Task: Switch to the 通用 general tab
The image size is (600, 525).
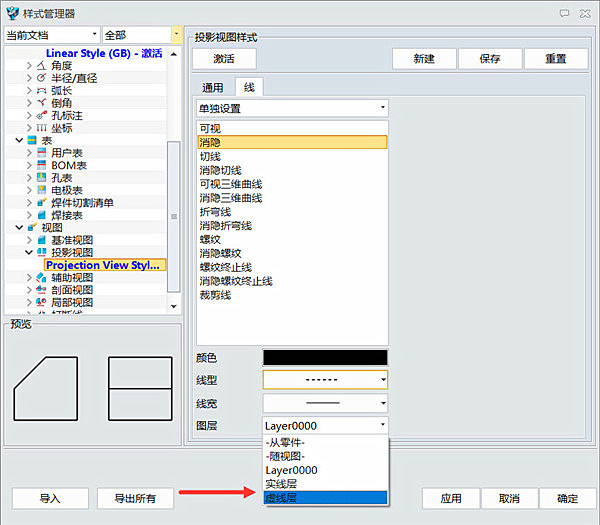Action: [x=213, y=88]
